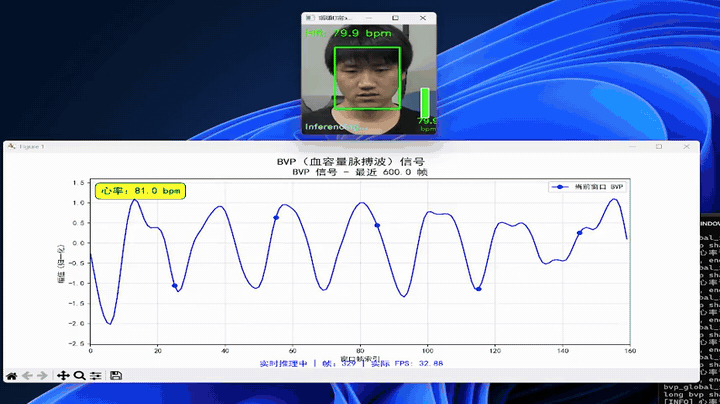Save the figure with floppy icon
This screenshot has width=720, height=404.
(x=116, y=376)
